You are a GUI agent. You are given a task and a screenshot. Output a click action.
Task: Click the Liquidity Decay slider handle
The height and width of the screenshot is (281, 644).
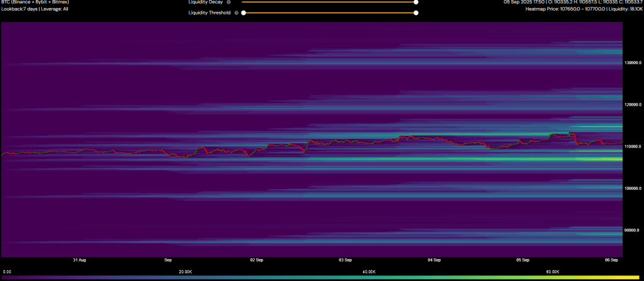(416, 2)
